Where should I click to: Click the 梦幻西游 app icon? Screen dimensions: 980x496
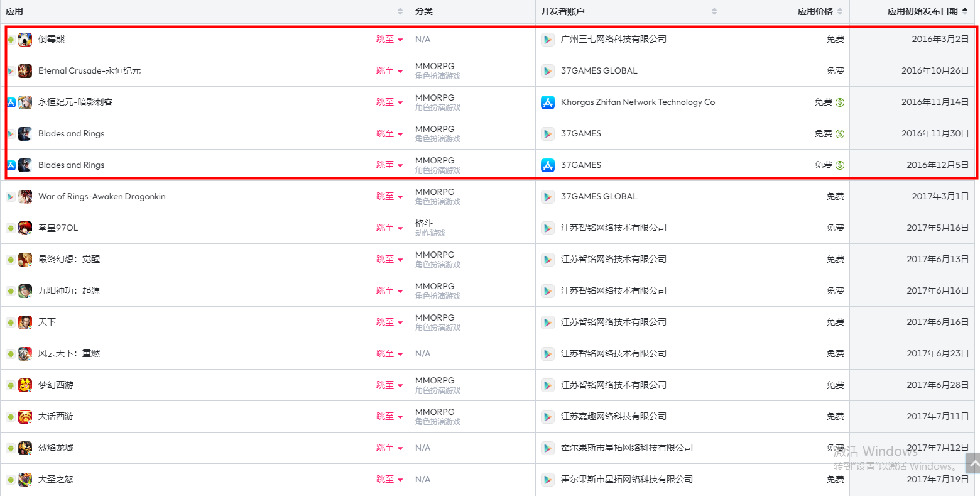pos(25,385)
